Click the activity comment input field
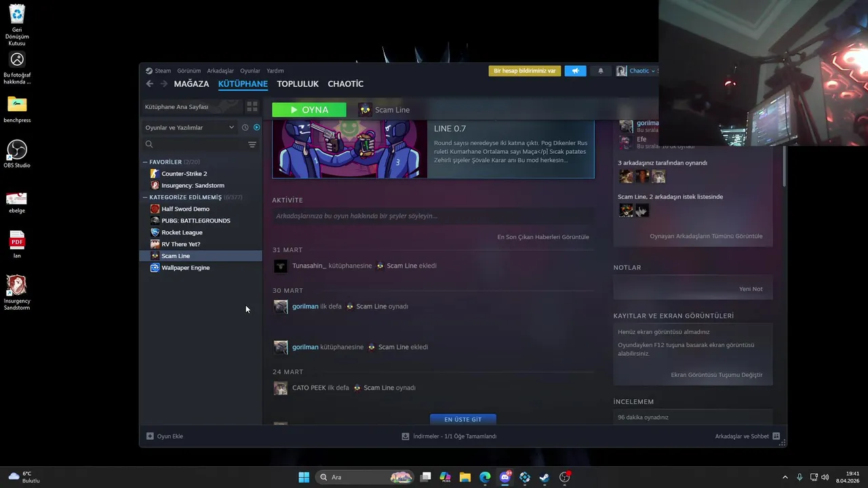 pos(433,216)
